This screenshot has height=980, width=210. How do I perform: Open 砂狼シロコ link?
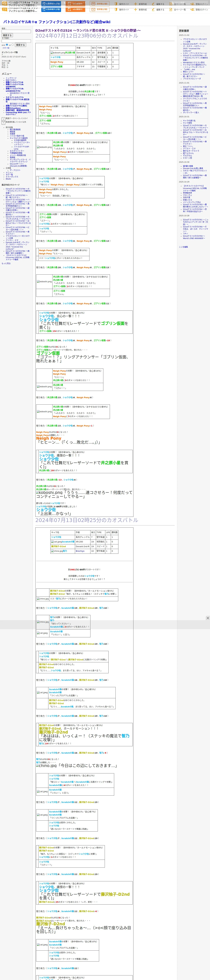pos(188,200)
